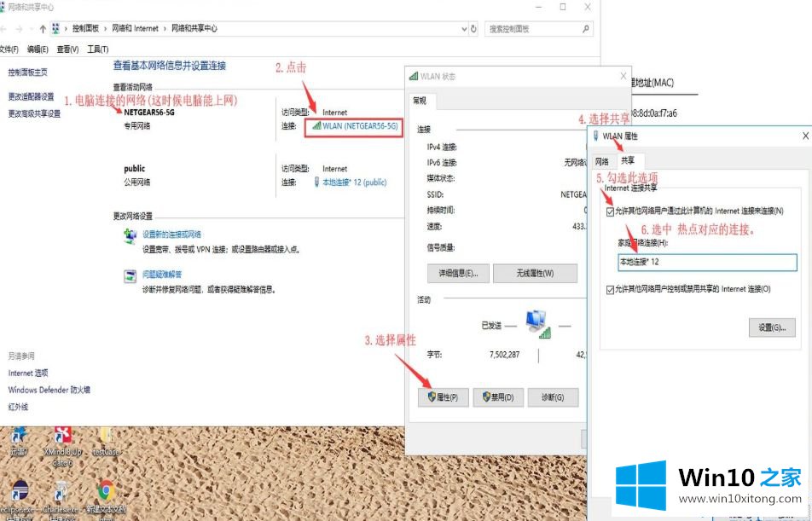Click the refresh icon beside the address bar

tap(473, 29)
